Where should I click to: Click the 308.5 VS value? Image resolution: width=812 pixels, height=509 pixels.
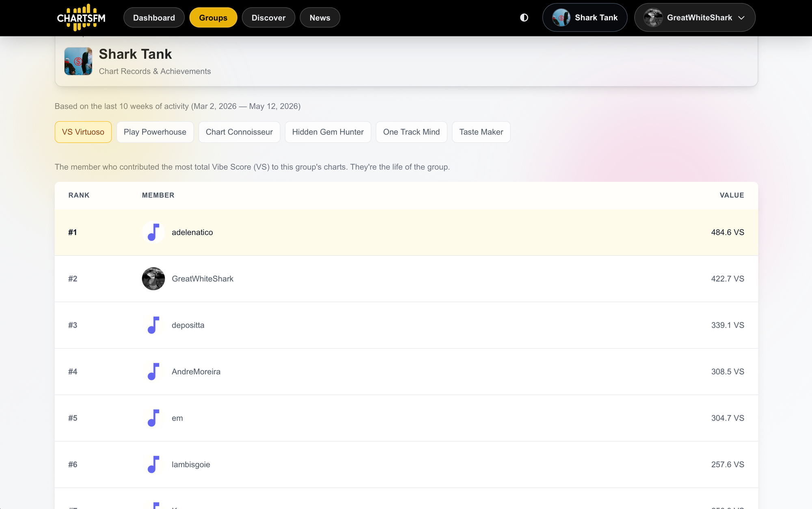(728, 372)
